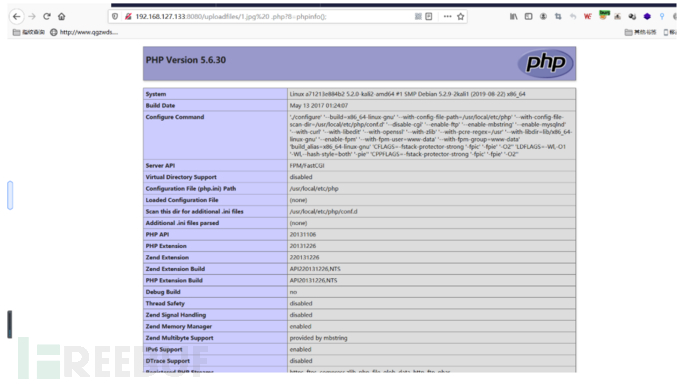Image resolution: width=690 pixels, height=386 pixels.
Task: Select the Linux system description text
Action: [407, 94]
